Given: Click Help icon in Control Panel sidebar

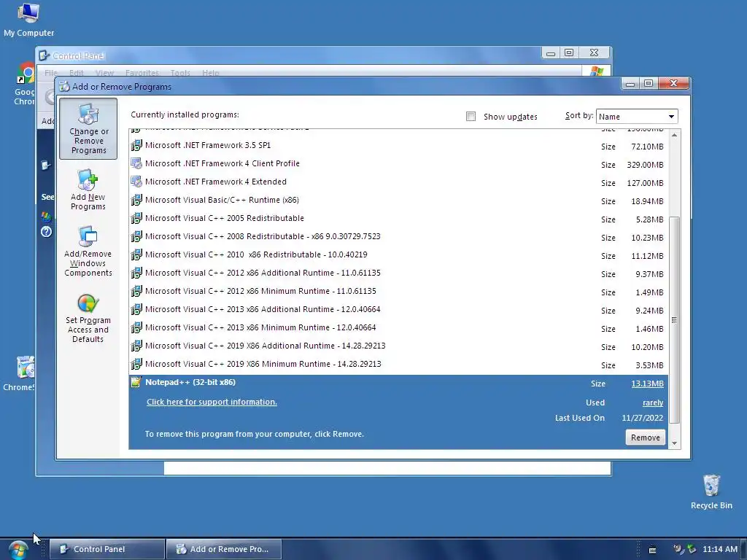Looking at the screenshot, I should tap(46, 232).
